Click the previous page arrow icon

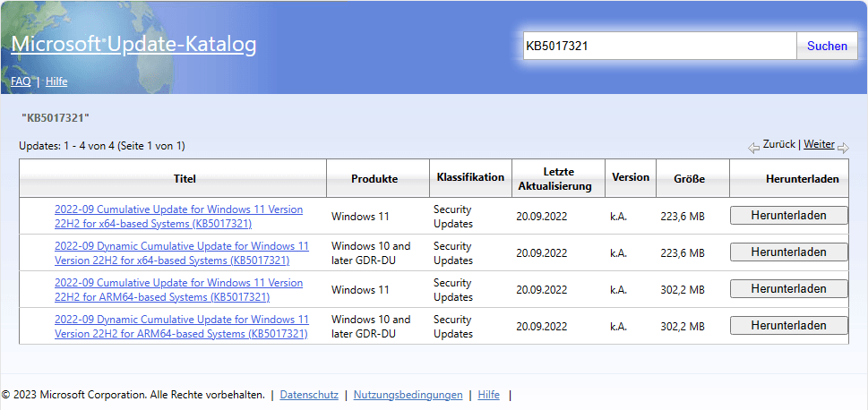(x=753, y=149)
